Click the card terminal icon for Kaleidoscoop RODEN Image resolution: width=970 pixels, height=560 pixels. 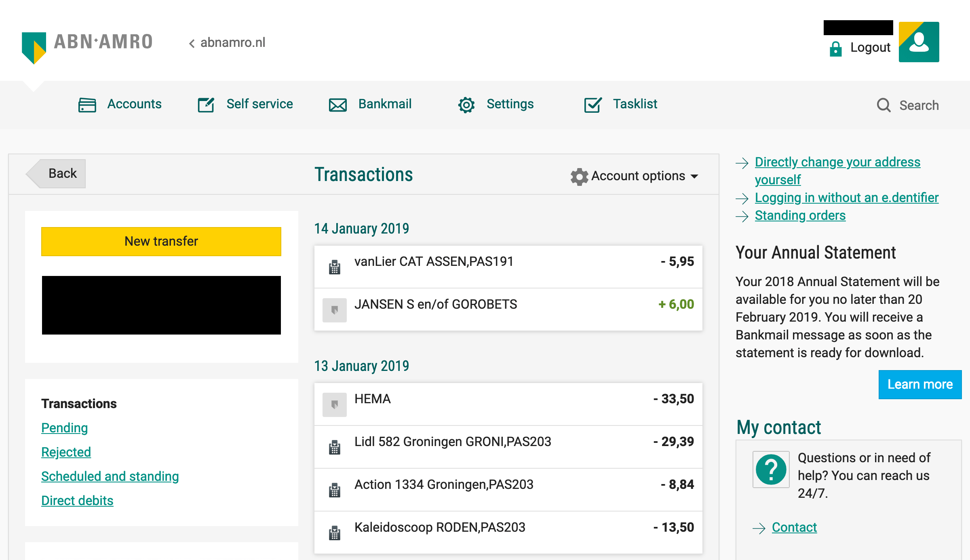click(335, 533)
